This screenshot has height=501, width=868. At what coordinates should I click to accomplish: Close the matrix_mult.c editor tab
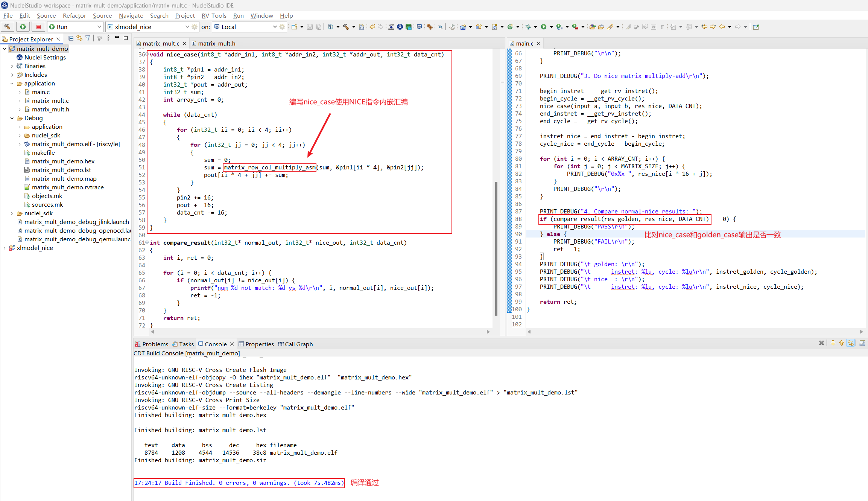tap(184, 44)
